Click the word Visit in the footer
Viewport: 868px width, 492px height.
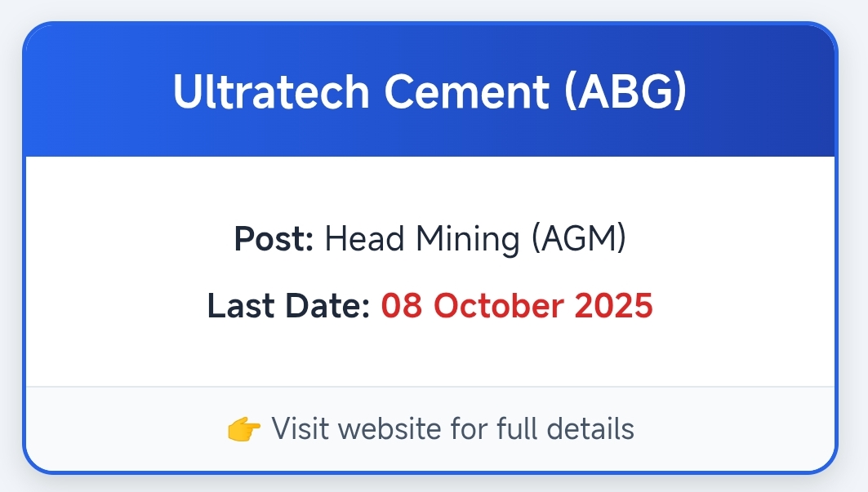point(294,428)
